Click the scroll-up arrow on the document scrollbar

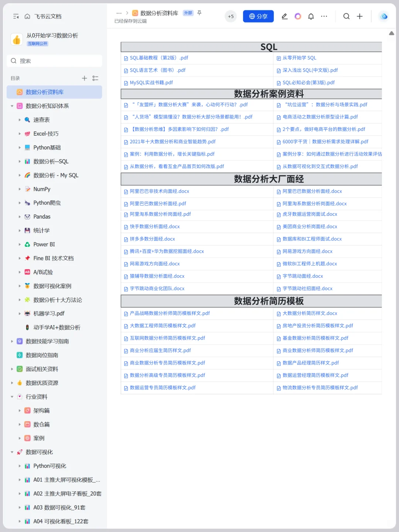[392, 33]
